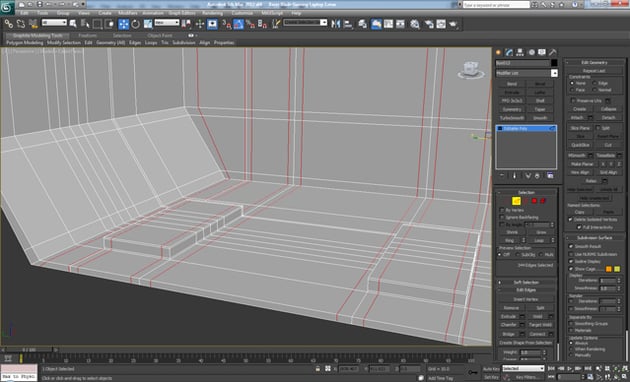Switch to the Utilities hammer panel
The image size is (630, 382).
(x=553, y=52)
